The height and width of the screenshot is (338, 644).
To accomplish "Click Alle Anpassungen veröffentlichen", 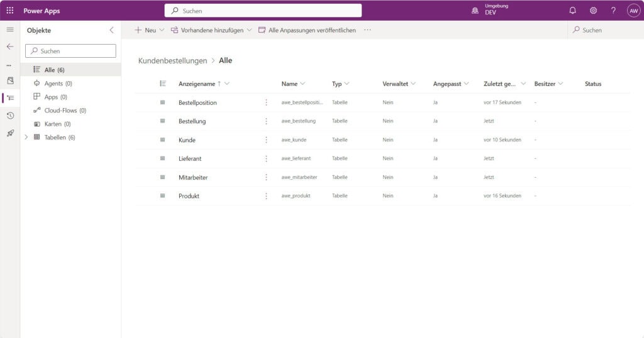I will click(x=307, y=30).
